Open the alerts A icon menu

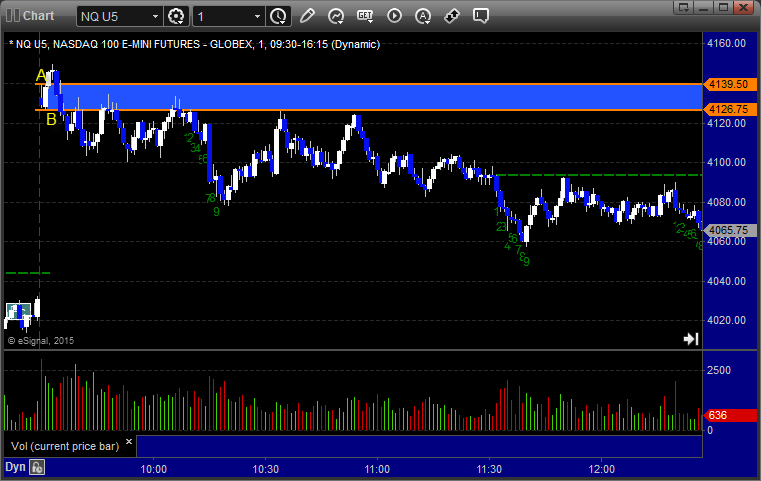tap(423, 16)
